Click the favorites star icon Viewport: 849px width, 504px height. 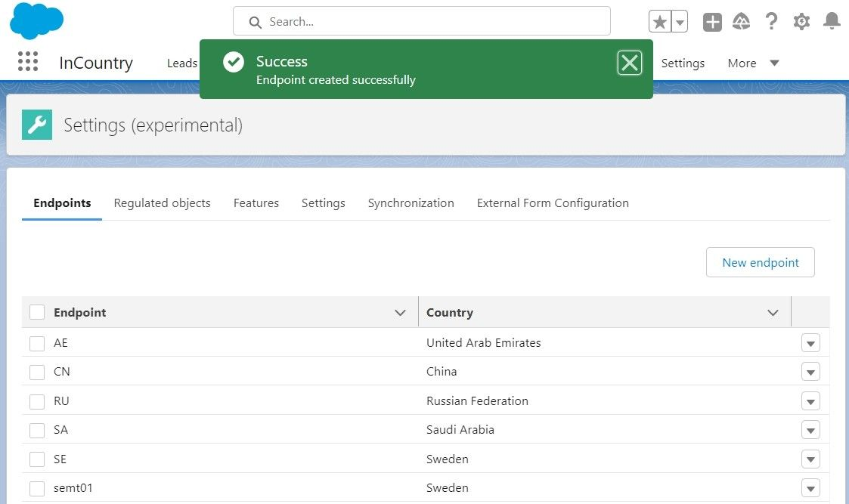tap(660, 21)
